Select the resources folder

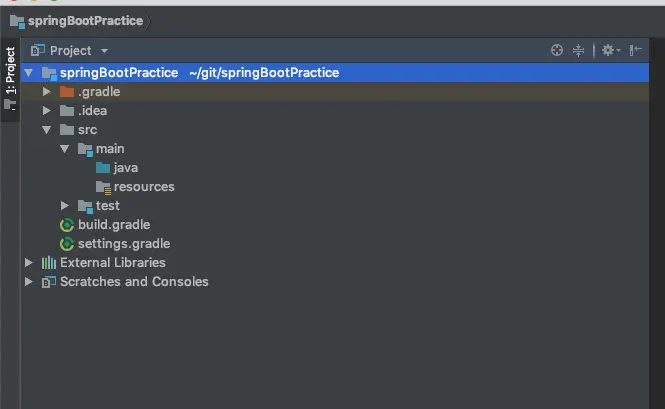pyautogui.click(x=144, y=187)
